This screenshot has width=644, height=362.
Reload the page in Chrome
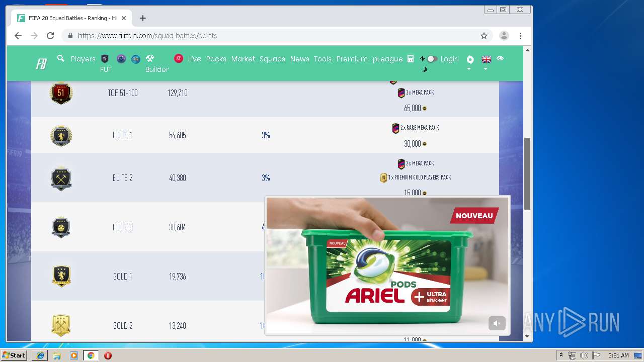coord(50,36)
